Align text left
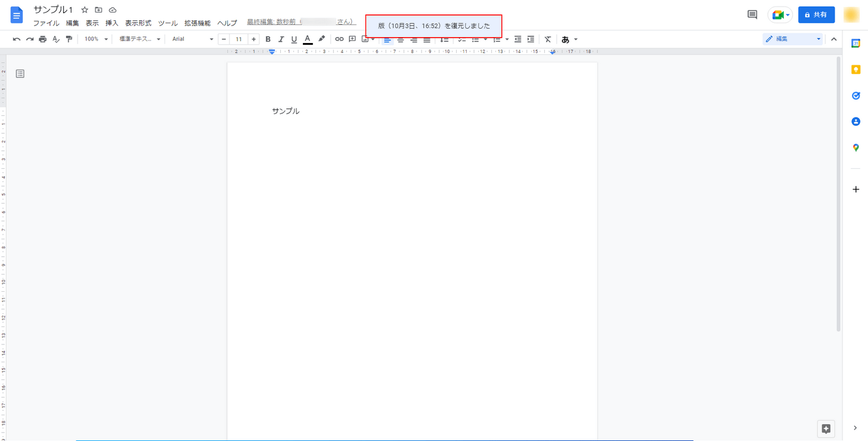The width and height of the screenshot is (868, 441). [x=387, y=39]
